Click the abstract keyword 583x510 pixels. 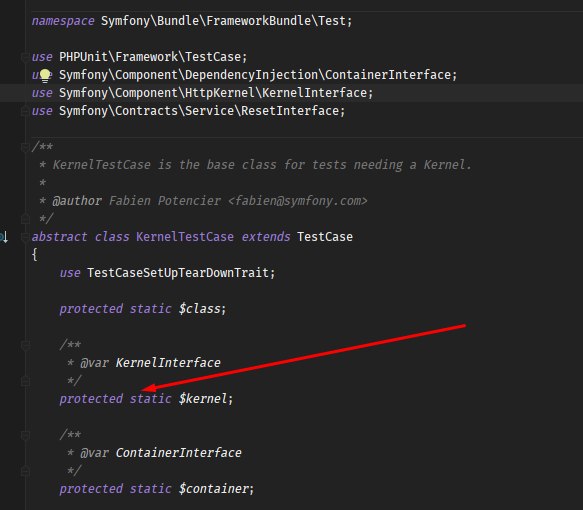[59, 237]
